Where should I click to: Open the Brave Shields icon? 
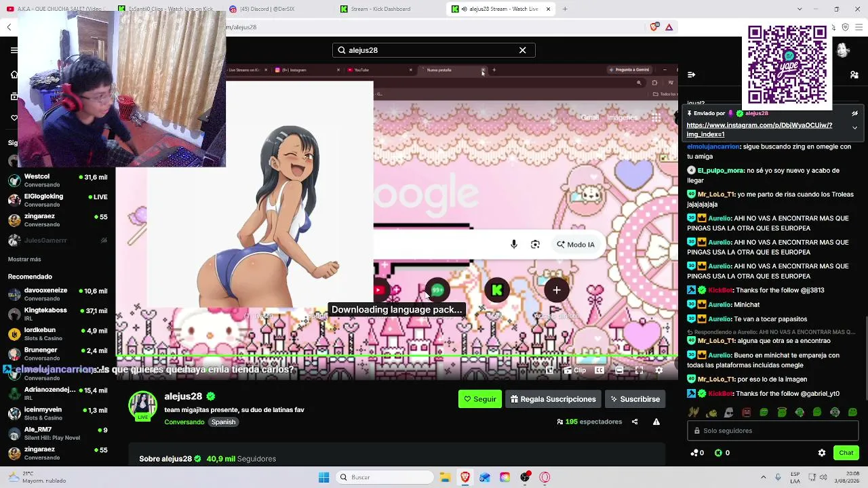pyautogui.click(x=654, y=27)
